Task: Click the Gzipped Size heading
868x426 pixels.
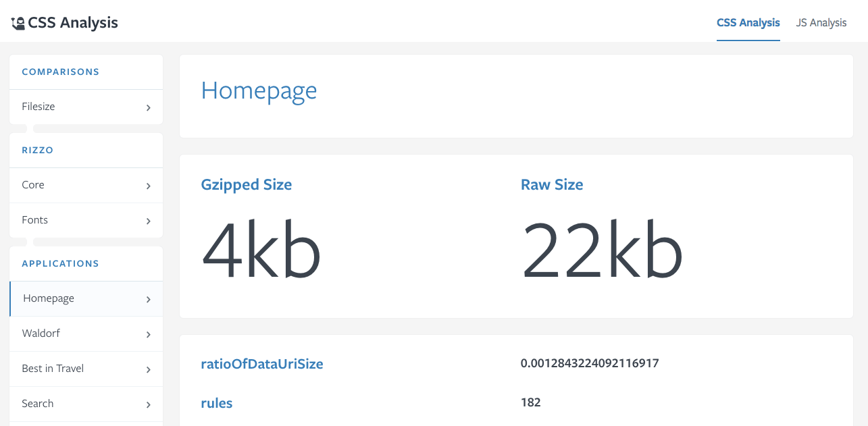Action: pos(246,184)
